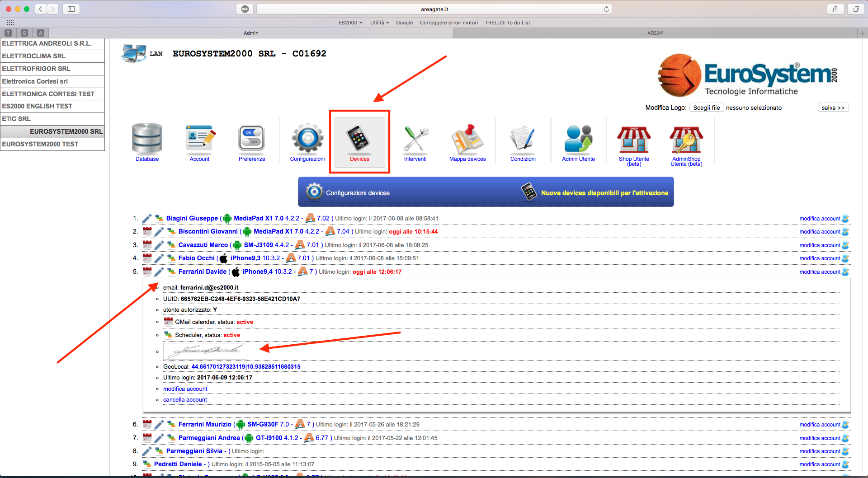Open the Configurazioni gear icon
The height and width of the screenshot is (478, 868).
pos(307,138)
